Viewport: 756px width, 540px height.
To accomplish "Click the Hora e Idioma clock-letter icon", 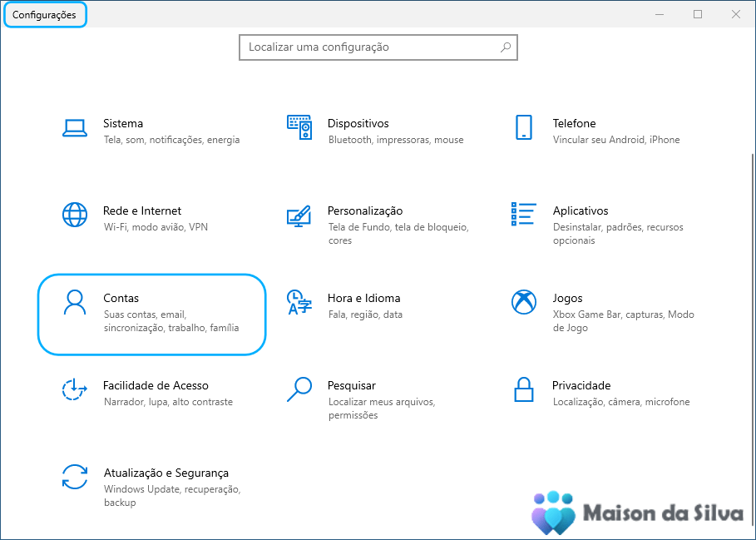I will (x=299, y=302).
